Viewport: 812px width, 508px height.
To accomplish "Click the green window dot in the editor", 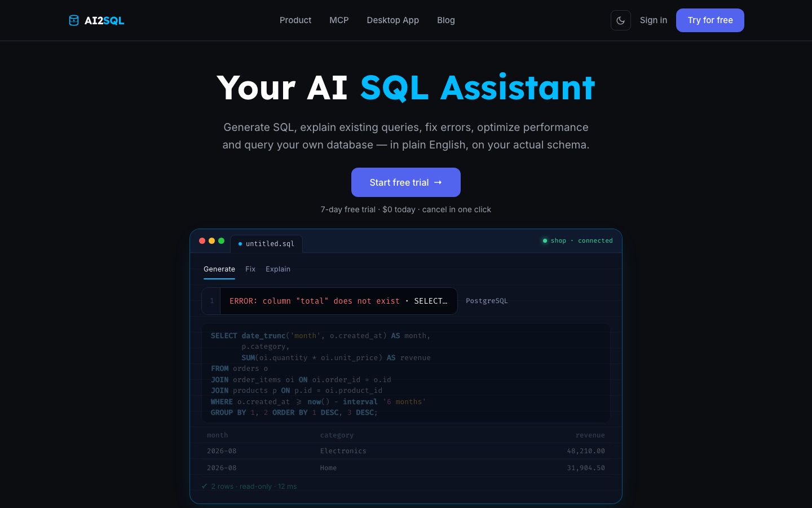I will tap(221, 240).
